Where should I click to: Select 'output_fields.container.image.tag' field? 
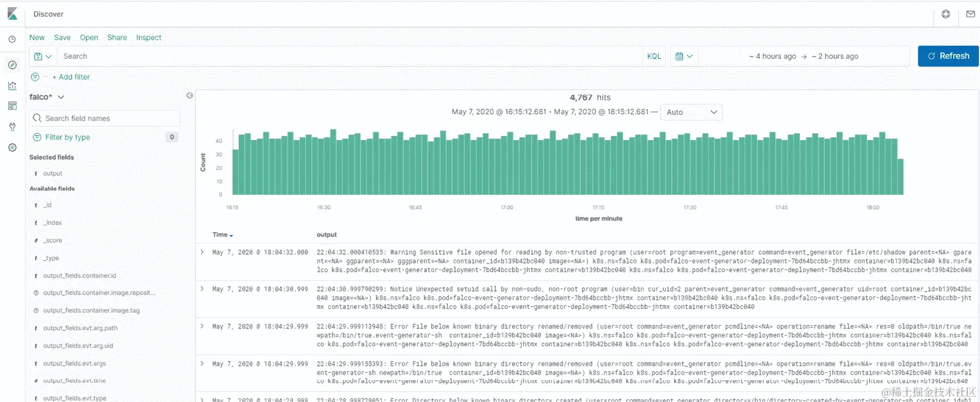tap(91, 311)
